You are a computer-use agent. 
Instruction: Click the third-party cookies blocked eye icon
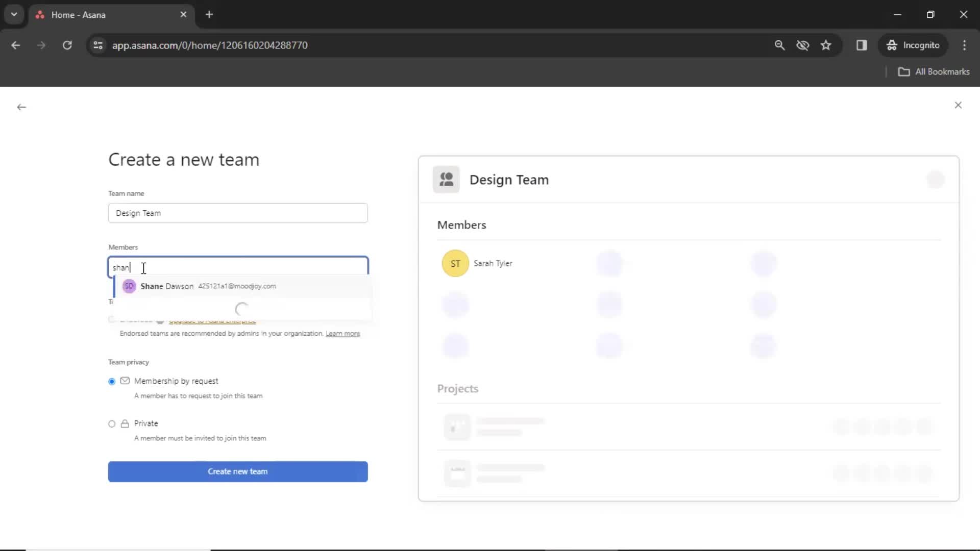[x=803, y=45]
